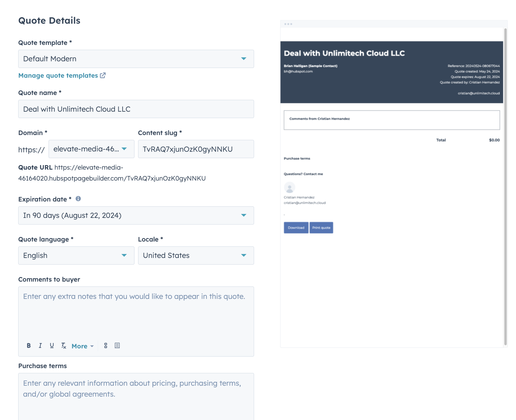Viewport: 516px width, 420px height.
Task: Open the Quote language dropdown
Action: [x=76, y=256]
